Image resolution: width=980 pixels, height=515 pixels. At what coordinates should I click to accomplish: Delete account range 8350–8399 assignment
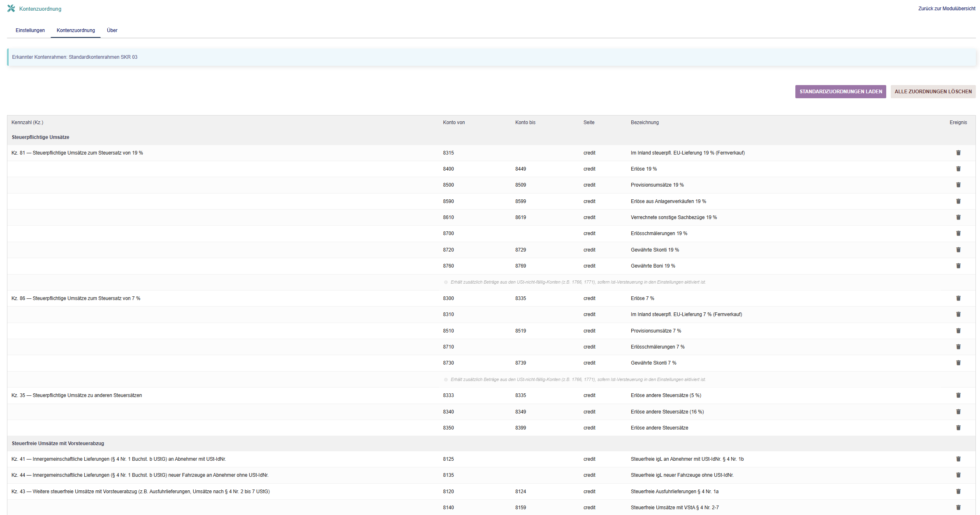point(958,428)
